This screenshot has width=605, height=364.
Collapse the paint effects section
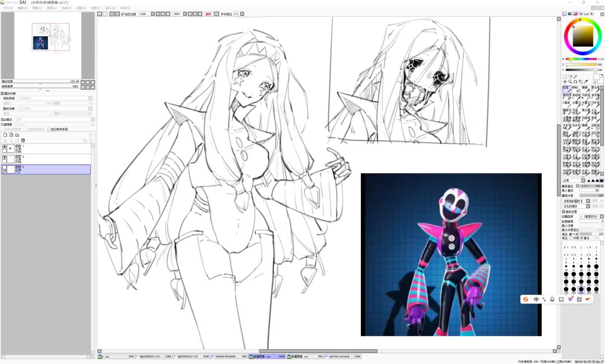(x=2, y=94)
